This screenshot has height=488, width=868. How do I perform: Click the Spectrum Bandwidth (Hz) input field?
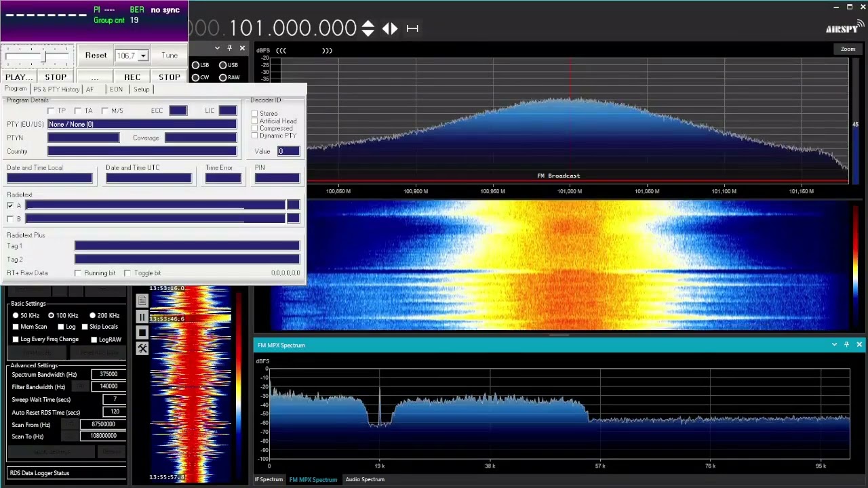click(108, 374)
